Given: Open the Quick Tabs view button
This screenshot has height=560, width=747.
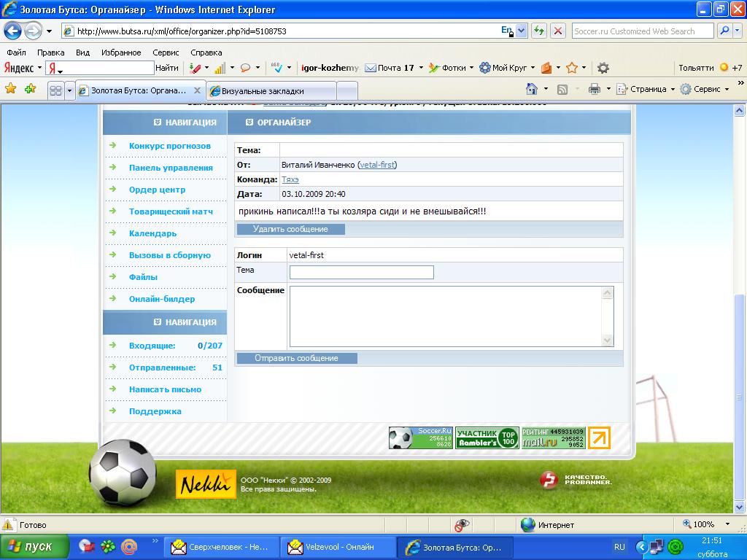Looking at the screenshot, I should pyautogui.click(x=55, y=91).
